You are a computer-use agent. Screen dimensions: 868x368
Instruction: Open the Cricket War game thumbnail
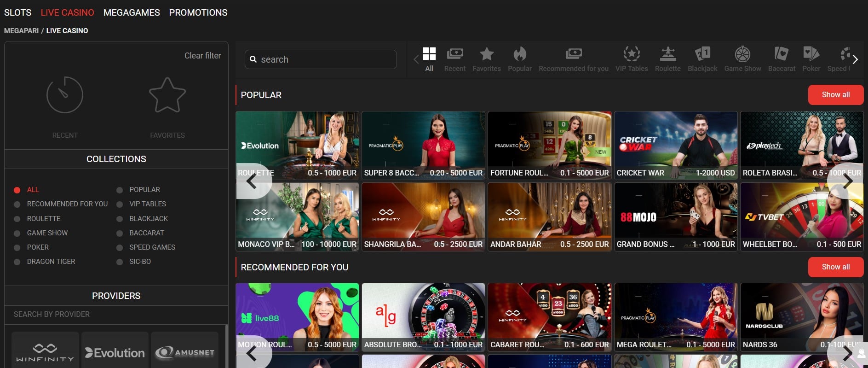676,145
